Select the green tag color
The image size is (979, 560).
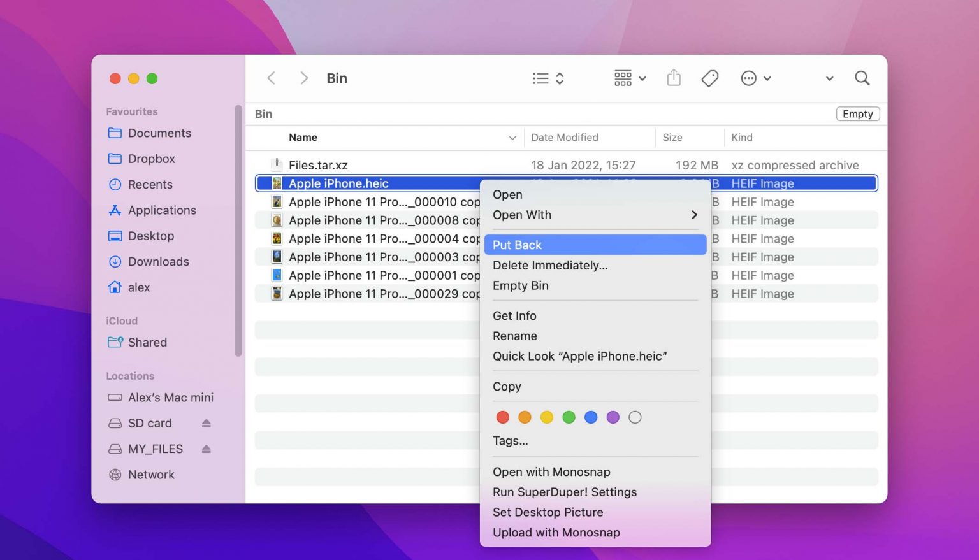[569, 417]
